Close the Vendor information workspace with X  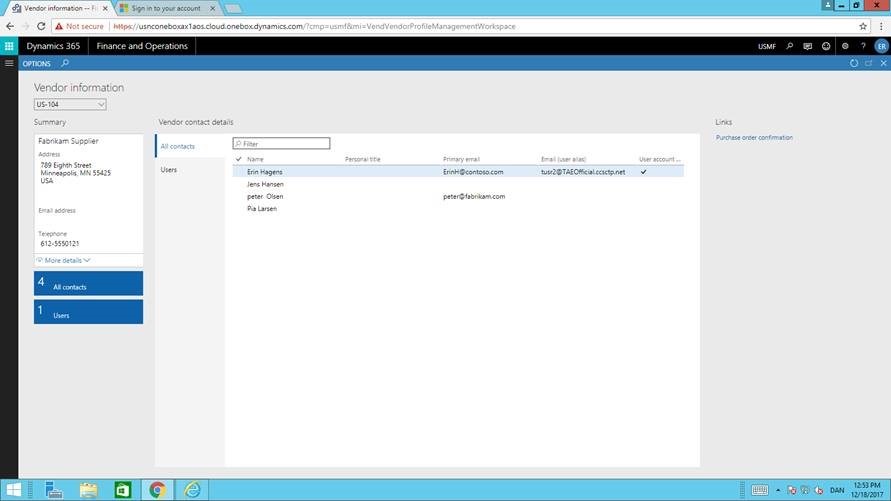883,63
